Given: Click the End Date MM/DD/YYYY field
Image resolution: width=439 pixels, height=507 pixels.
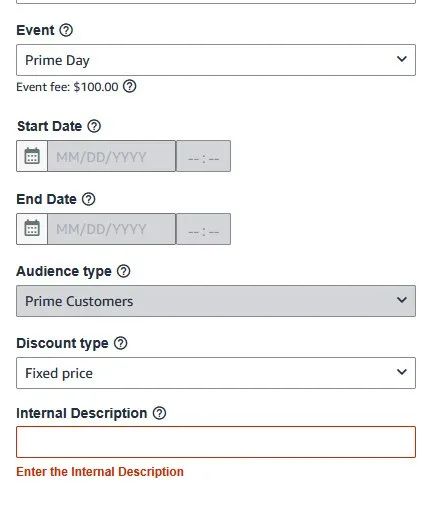Looking at the screenshot, I should tap(111, 229).
